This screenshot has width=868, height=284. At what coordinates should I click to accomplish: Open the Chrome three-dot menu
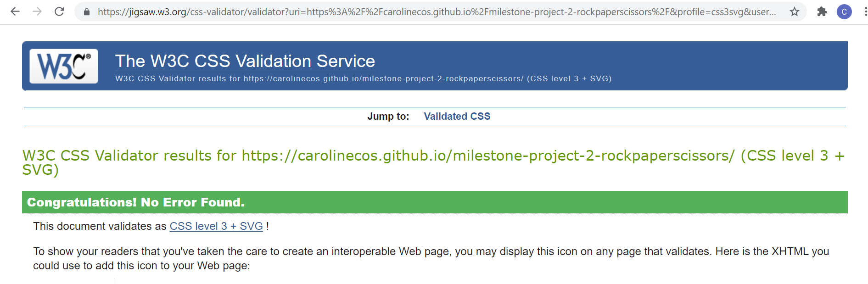pos(862,12)
